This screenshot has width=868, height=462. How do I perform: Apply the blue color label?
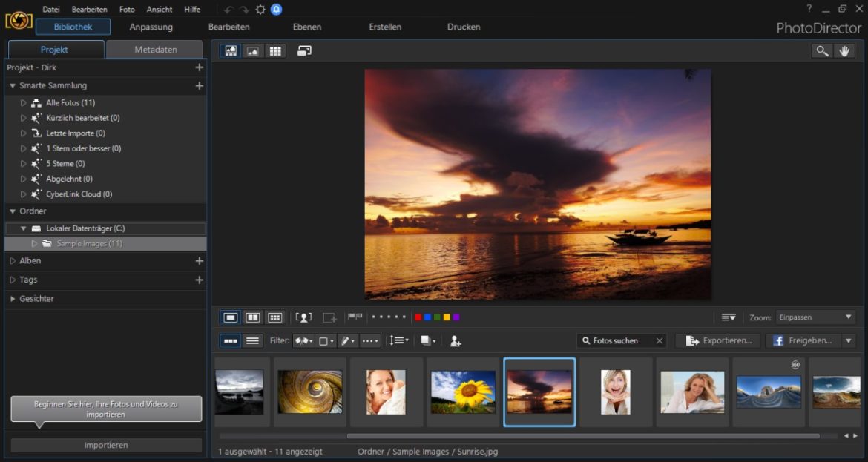[428, 317]
